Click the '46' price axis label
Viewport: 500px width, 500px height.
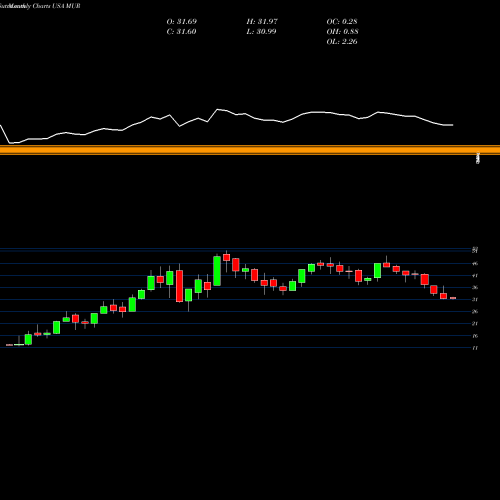coord(475,263)
